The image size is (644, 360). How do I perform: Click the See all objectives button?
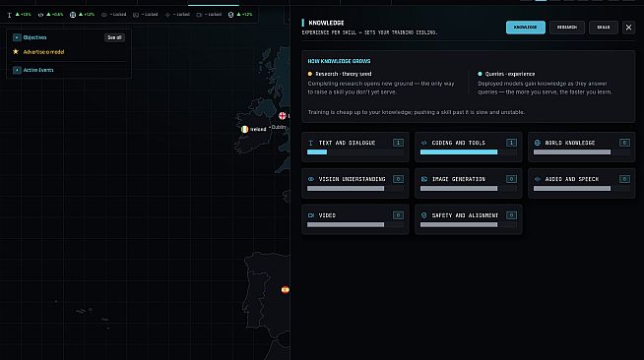tap(114, 37)
